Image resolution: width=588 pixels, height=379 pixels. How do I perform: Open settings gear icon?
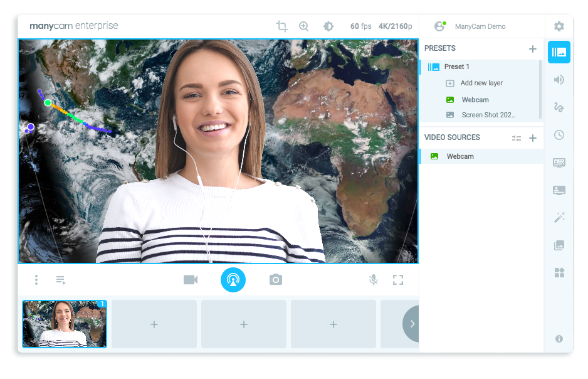click(559, 26)
